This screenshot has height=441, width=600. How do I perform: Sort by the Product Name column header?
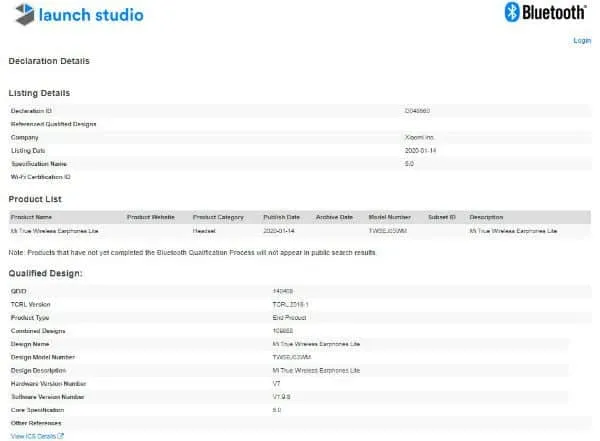click(31, 217)
